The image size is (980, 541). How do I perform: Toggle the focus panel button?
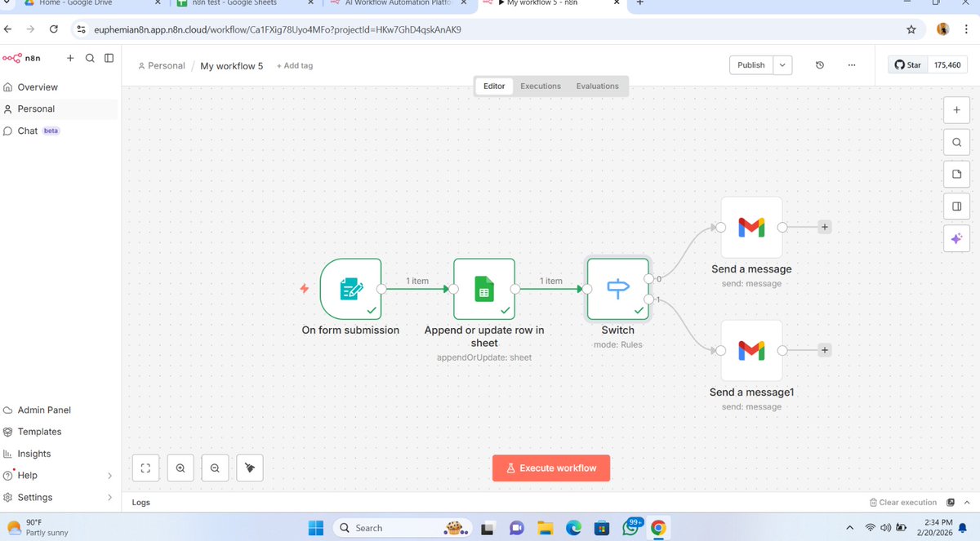coord(956,206)
